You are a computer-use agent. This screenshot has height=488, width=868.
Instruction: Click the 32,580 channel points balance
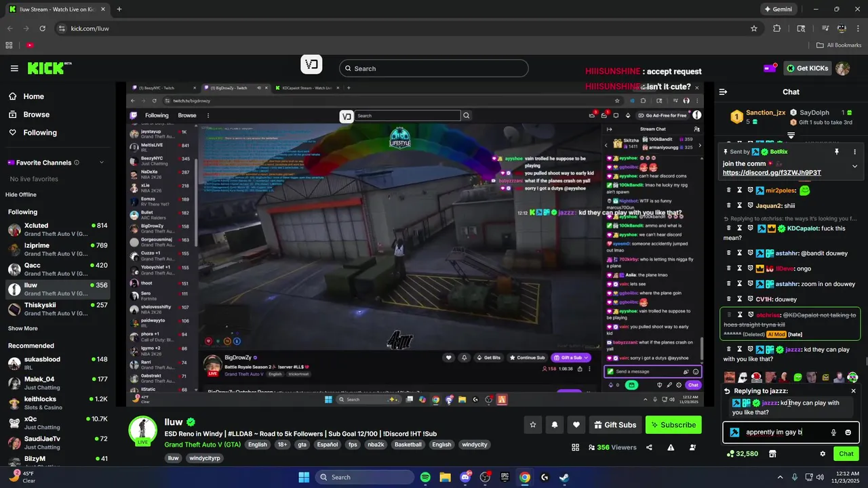(741, 453)
